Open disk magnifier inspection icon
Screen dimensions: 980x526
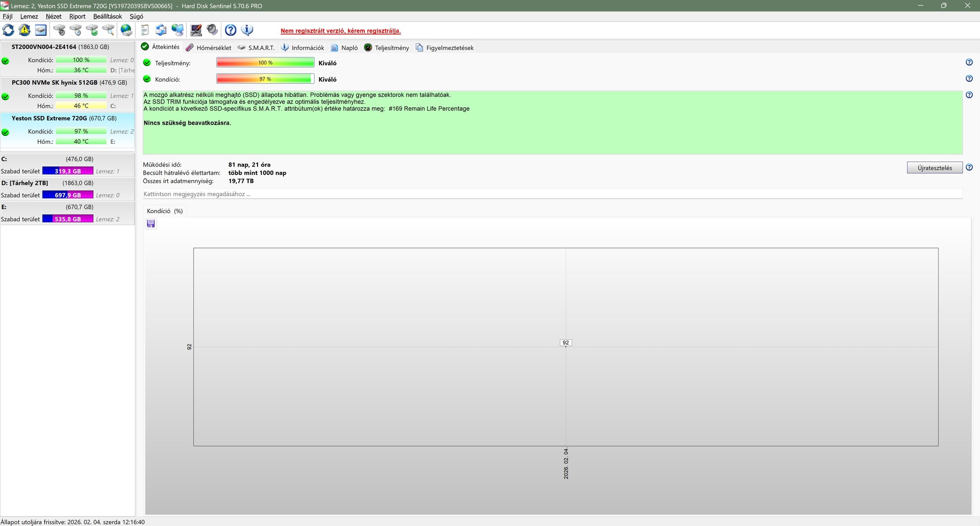[108, 30]
